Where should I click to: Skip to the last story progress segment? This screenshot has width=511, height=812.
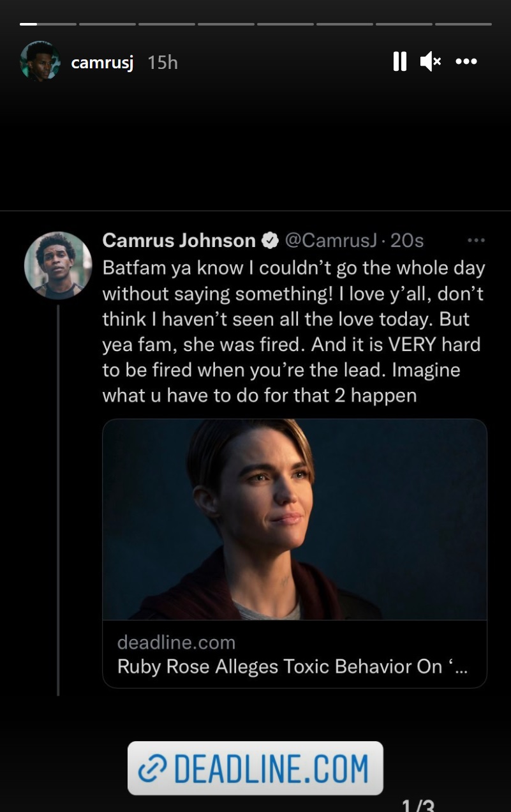coord(463,24)
